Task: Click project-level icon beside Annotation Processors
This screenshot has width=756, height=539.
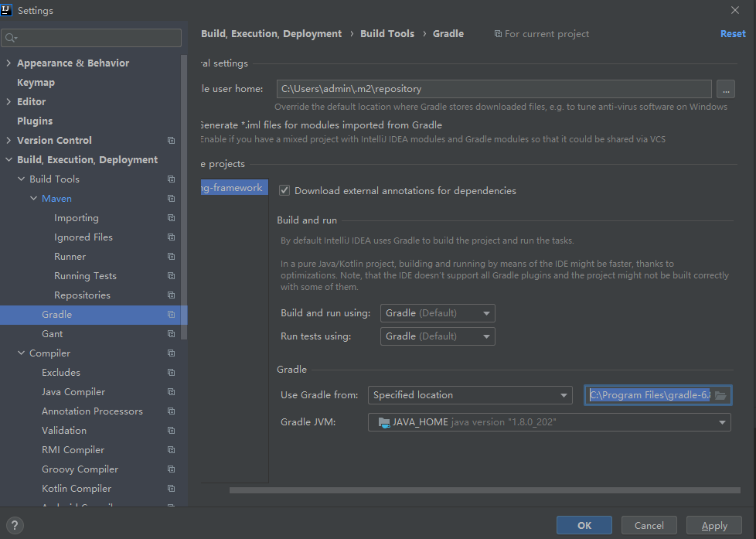Action: (171, 411)
